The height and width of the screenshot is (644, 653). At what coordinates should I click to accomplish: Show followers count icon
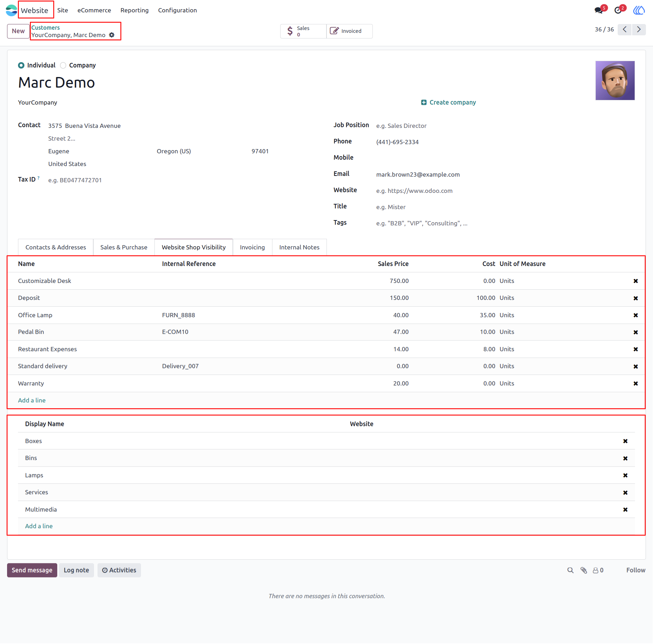click(598, 570)
